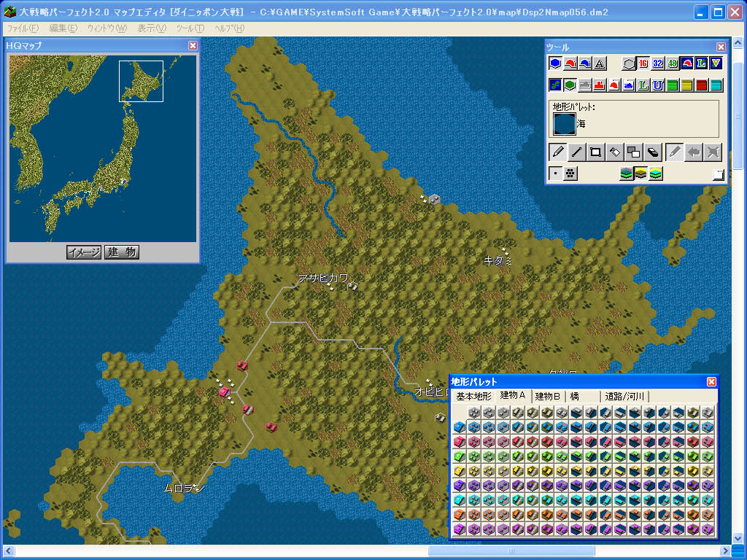747x560 pixels.
Task: Pick the green striped swatch in Tools
Action: click(673, 85)
